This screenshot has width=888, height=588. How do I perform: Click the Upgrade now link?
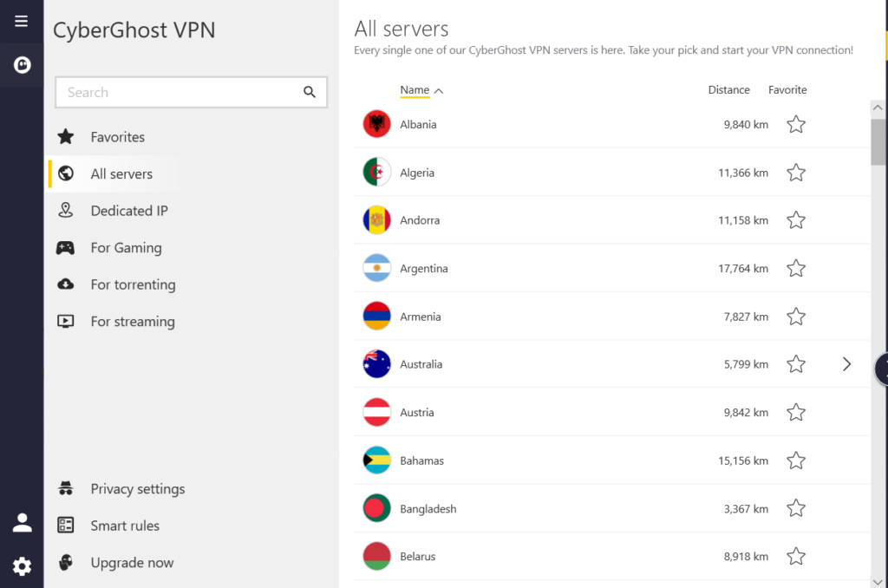[132, 562]
